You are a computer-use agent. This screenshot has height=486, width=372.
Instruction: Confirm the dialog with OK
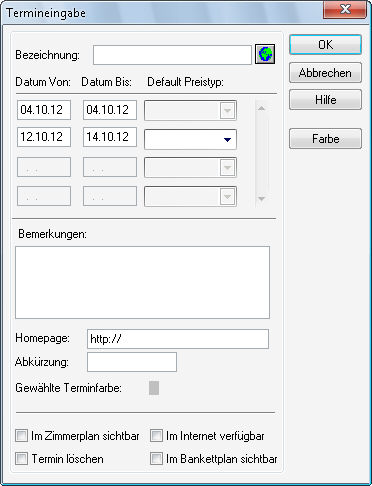[325, 45]
